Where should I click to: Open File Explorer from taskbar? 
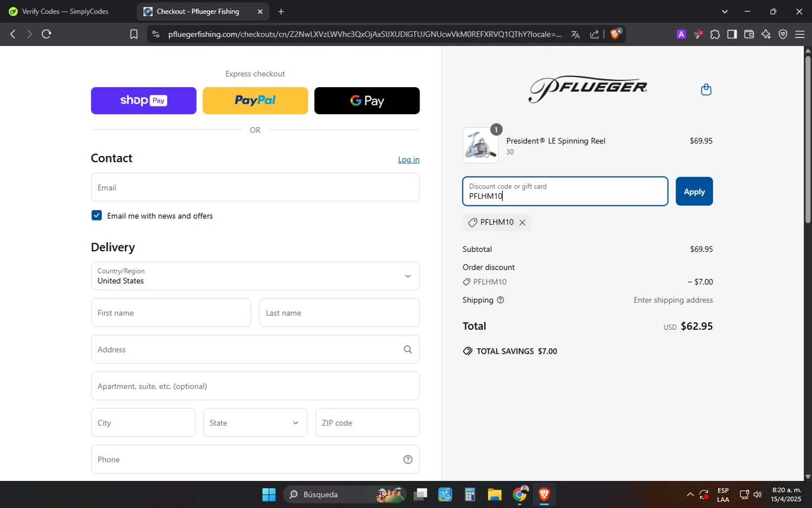[x=495, y=494]
